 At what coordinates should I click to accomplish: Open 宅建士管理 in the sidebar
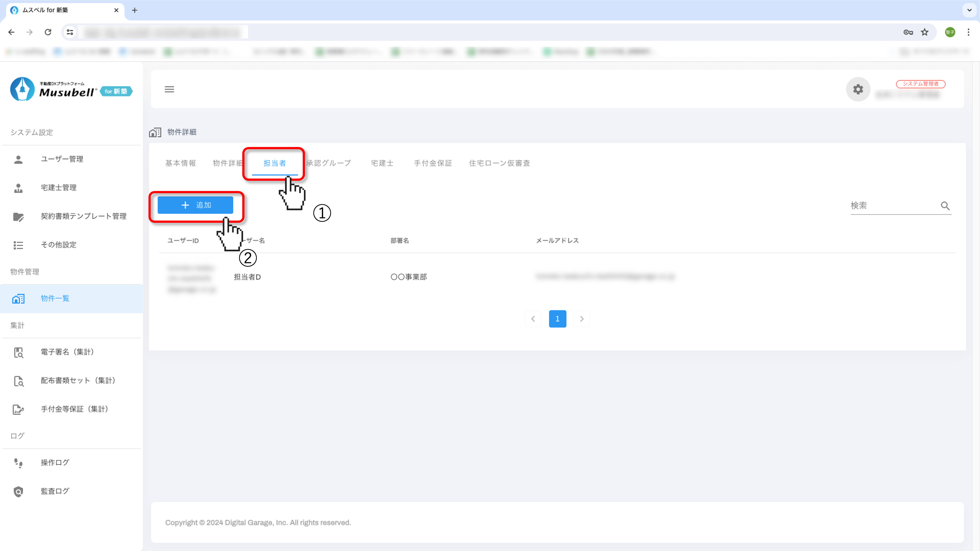(x=59, y=188)
